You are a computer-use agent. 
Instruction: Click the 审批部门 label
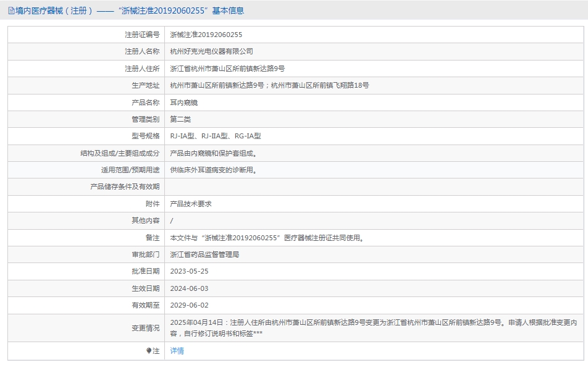146,254
